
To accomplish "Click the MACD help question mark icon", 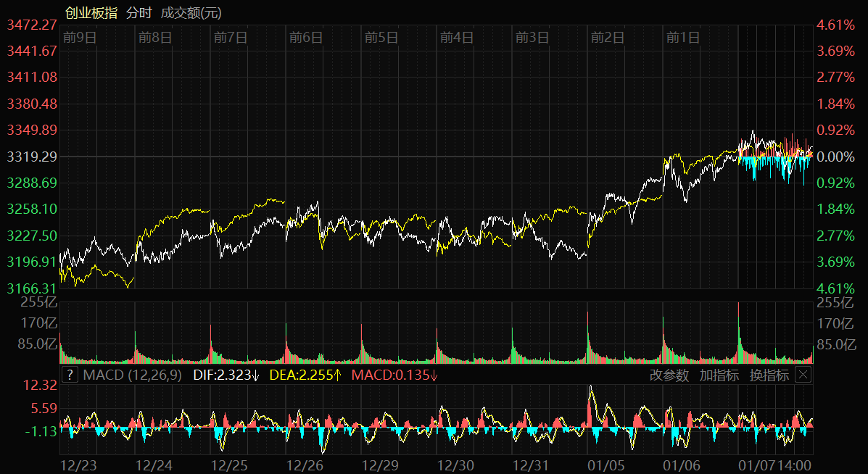I will 70,375.
